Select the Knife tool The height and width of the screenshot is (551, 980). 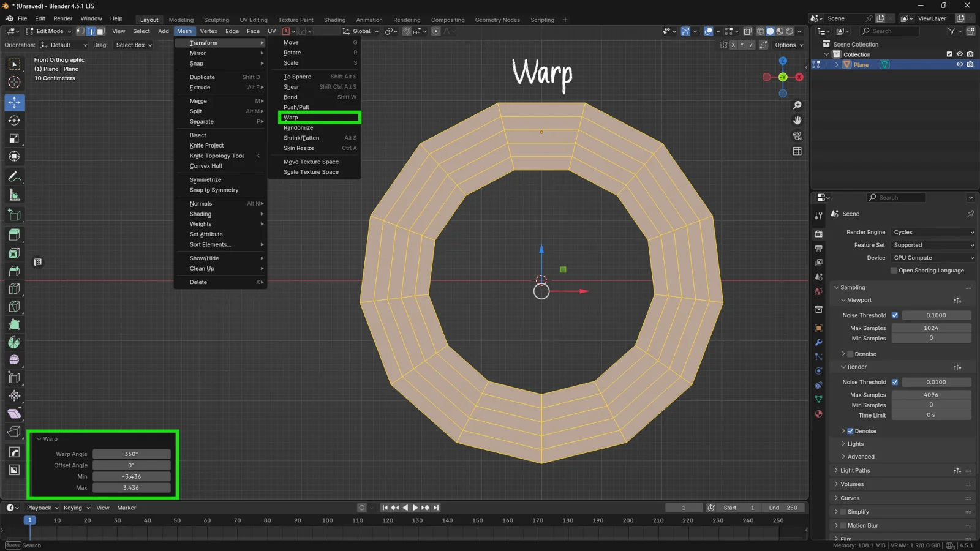coord(14,306)
